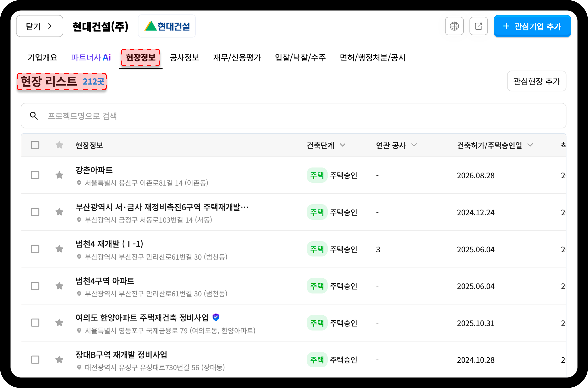
Task: Click the verified shield badge on 여의도 한양아파트
Action: pos(216,317)
